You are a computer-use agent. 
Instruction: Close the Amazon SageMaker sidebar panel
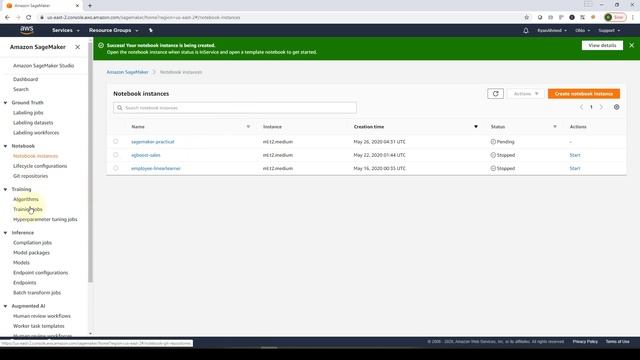(x=78, y=47)
